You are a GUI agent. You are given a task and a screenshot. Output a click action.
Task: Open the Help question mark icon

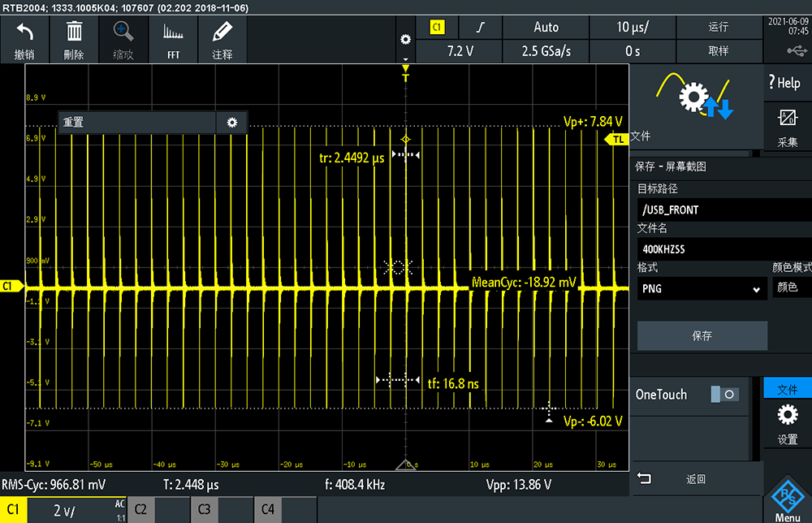pyautogui.click(x=787, y=83)
